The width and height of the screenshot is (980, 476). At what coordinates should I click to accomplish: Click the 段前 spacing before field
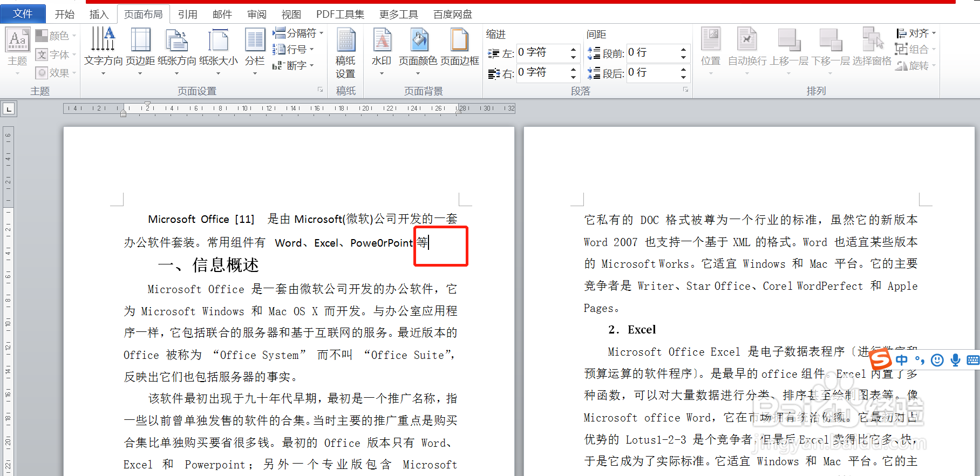click(x=652, y=52)
